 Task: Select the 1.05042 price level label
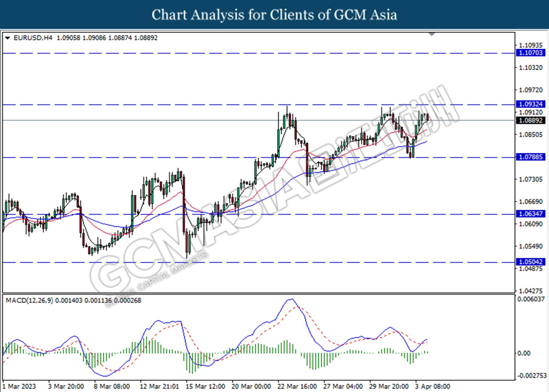530,262
